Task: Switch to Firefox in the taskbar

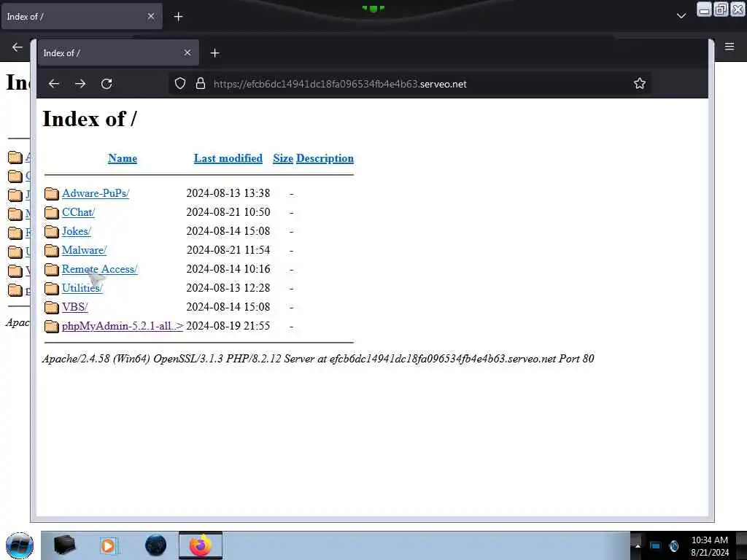Action: pyautogui.click(x=201, y=545)
